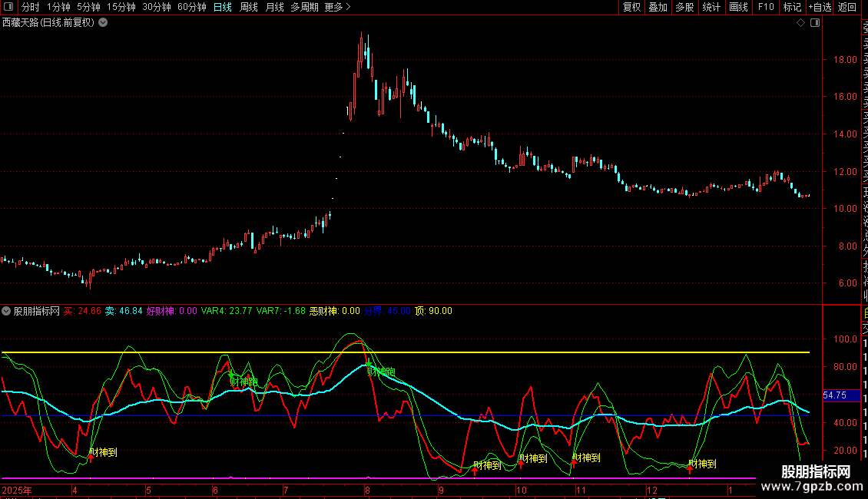Click the diamond icon above the chart
Viewport: 868px width, 499px height.
point(800,23)
